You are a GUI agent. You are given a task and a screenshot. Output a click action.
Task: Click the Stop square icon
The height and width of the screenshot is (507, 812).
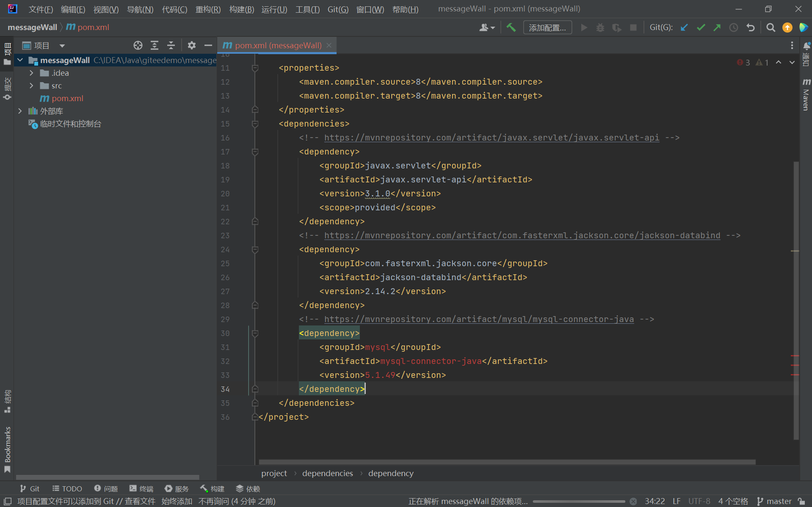point(633,28)
